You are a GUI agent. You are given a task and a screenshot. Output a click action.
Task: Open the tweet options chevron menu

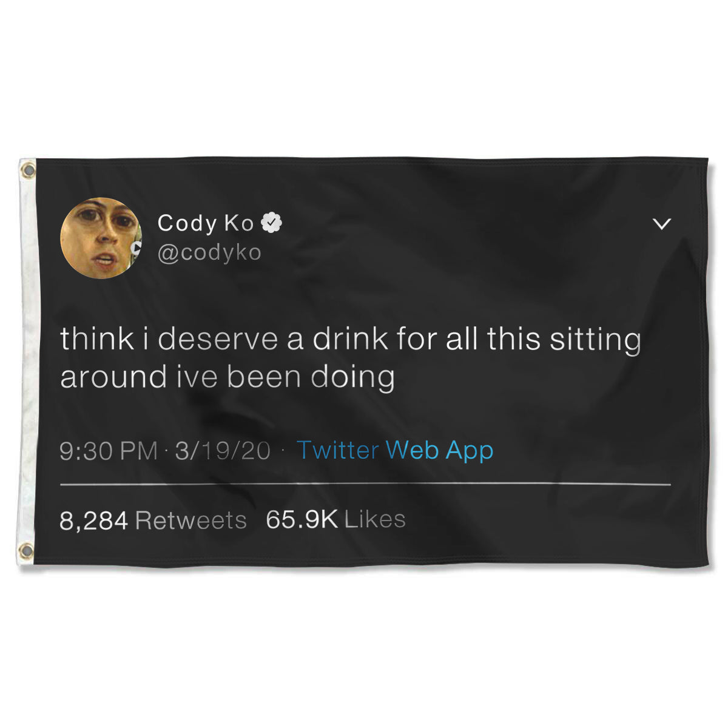click(662, 224)
